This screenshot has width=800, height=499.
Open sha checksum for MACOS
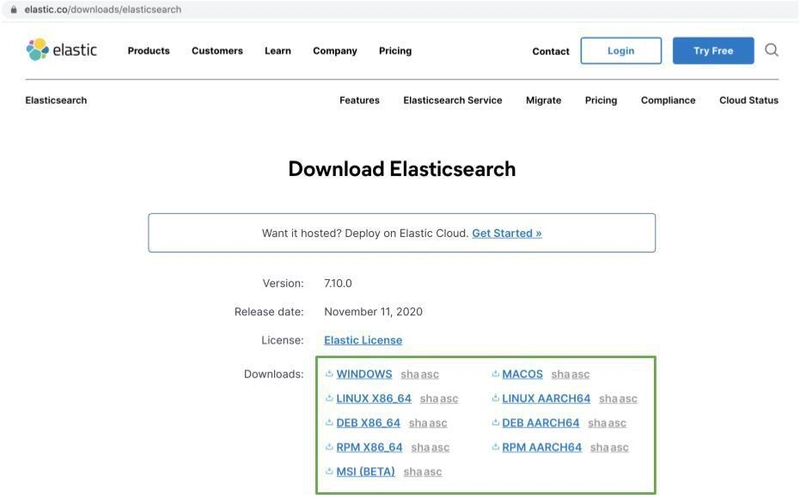[x=560, y=374]
